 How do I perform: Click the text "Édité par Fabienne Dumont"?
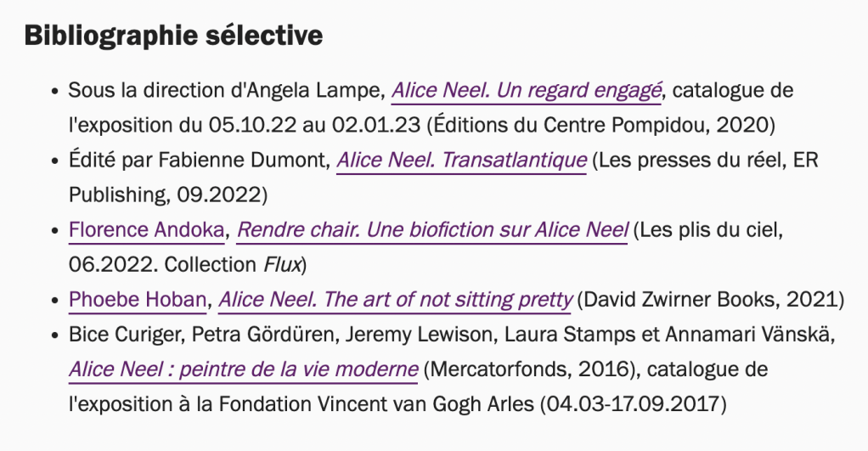199,160
